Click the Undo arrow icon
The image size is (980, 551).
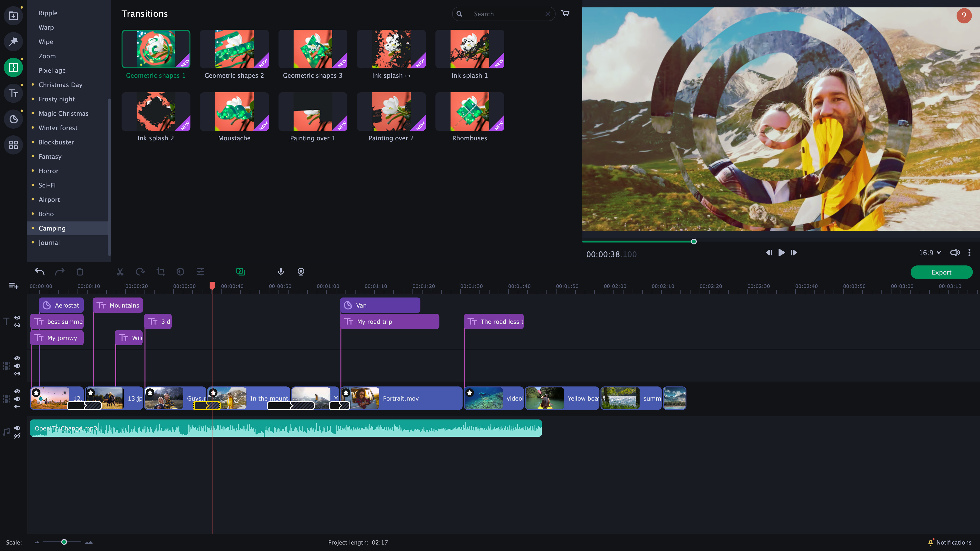pyautogui.click(x=39, y=271)
